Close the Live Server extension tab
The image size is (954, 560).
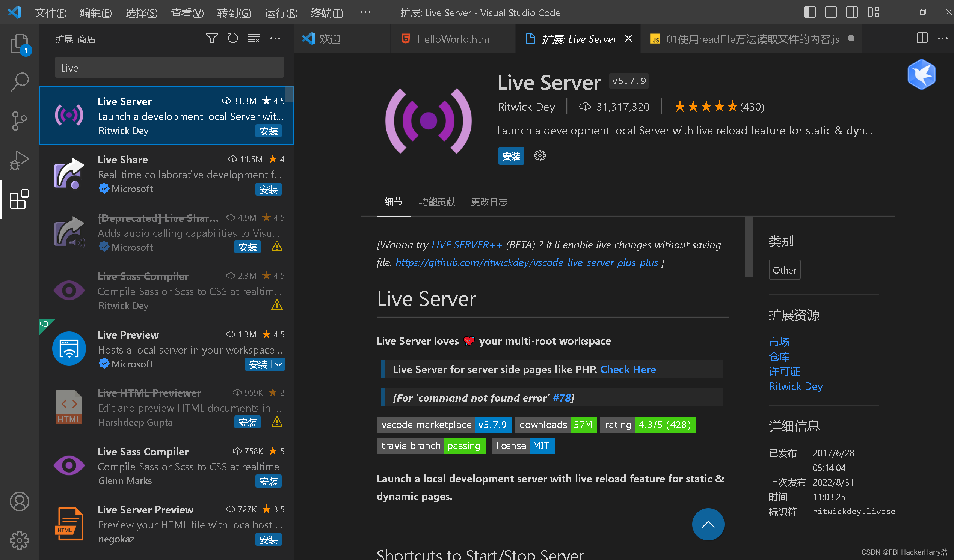click(x=628, y=38)
